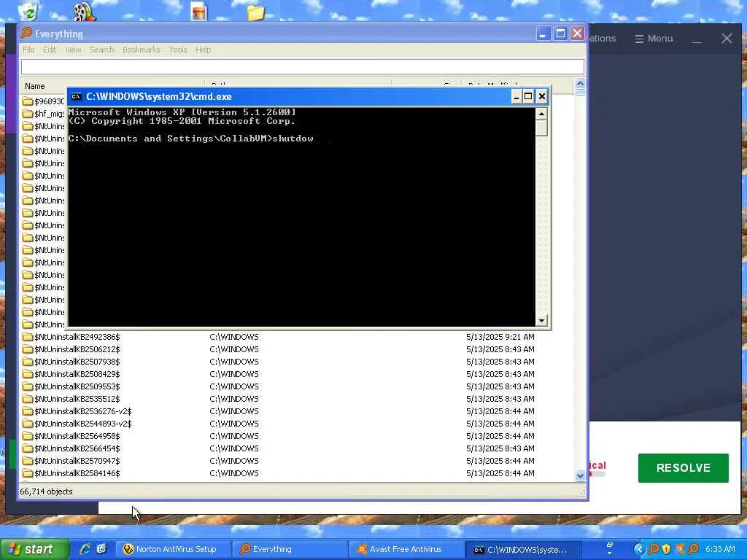Open the orange archive file on desktop
This screenshot has width=747, height=560.
point(198,12)
